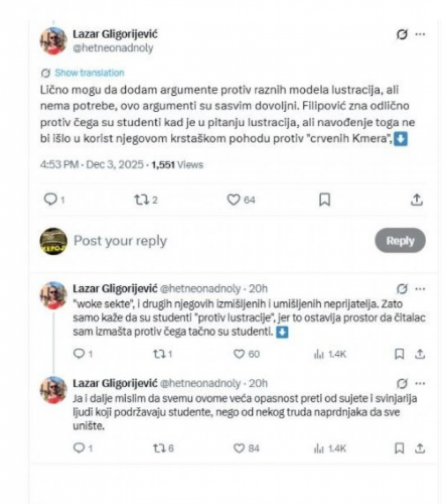Share the main post
446x504 pixels.
click(x=417, y=199)
